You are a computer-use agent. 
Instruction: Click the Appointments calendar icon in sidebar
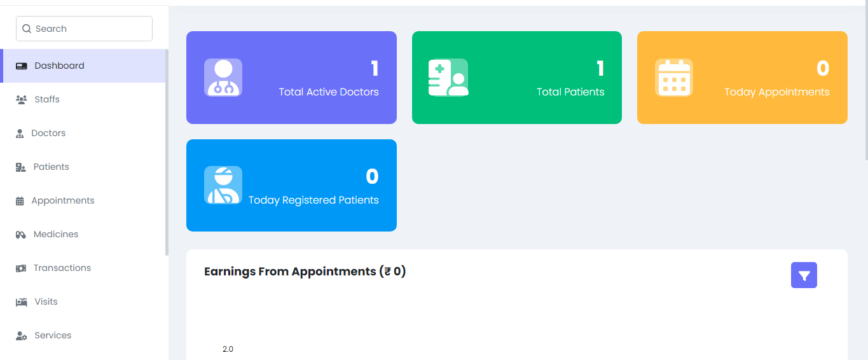[x=20, y=201]
